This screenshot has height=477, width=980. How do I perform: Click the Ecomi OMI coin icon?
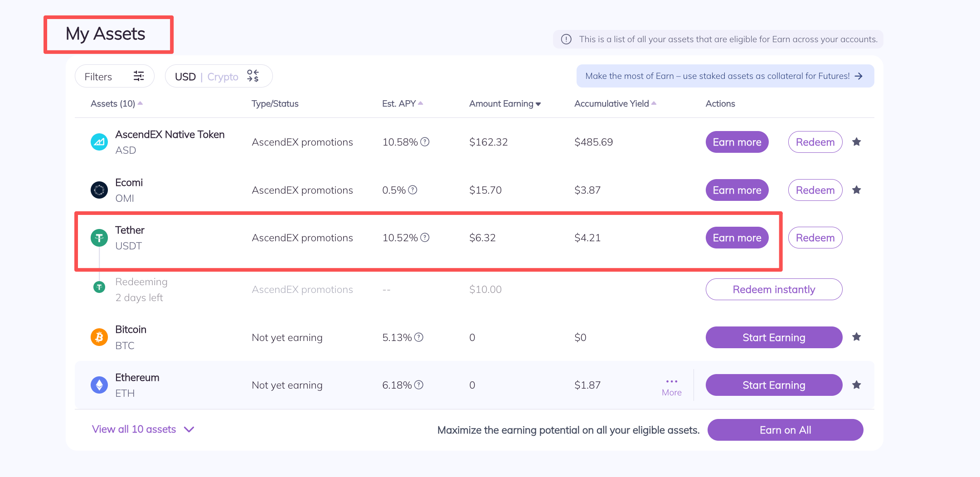[x=99, y=190]
